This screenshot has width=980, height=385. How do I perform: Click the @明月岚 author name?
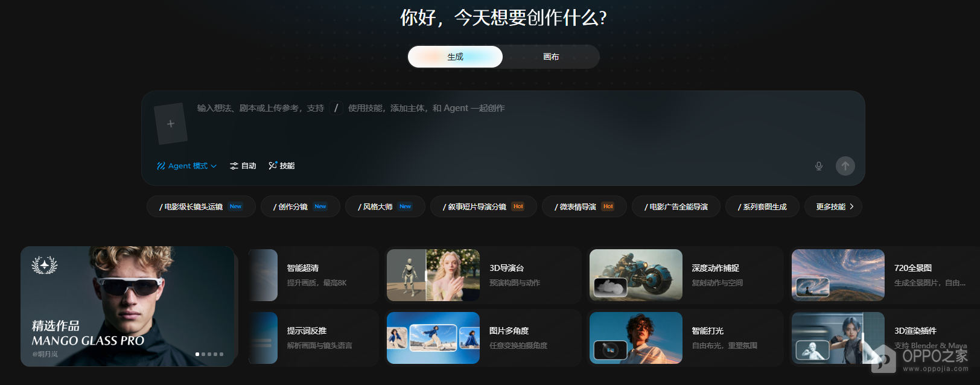[45, 354]
